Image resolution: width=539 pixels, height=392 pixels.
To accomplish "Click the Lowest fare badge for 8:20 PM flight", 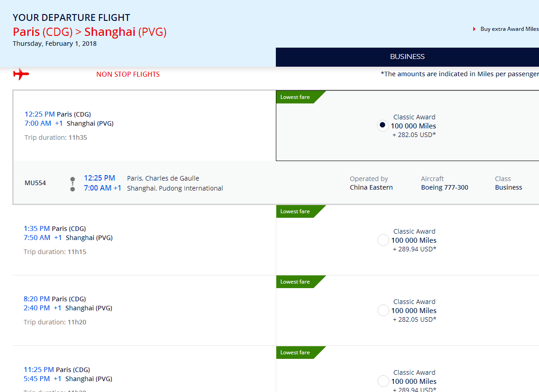I will point(301,282).
